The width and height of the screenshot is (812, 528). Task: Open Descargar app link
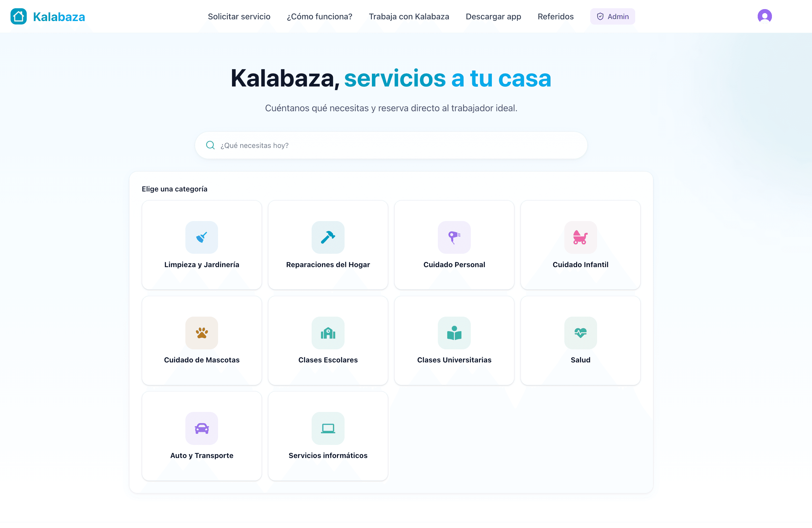tap(493, 16)
